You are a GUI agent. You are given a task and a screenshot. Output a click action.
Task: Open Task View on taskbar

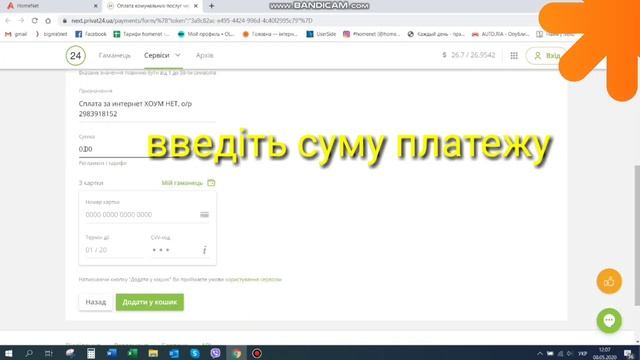(49, 353)
